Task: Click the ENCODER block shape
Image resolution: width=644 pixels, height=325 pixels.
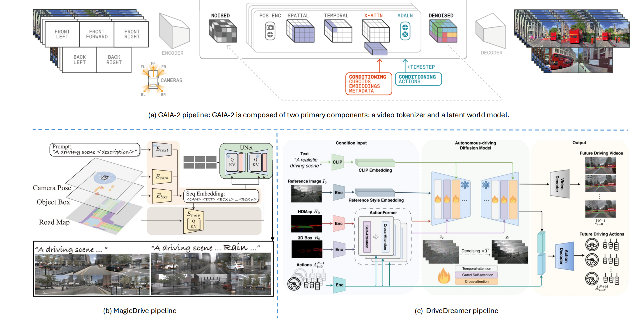Action: pyautogui.click(x=174, y=31)
